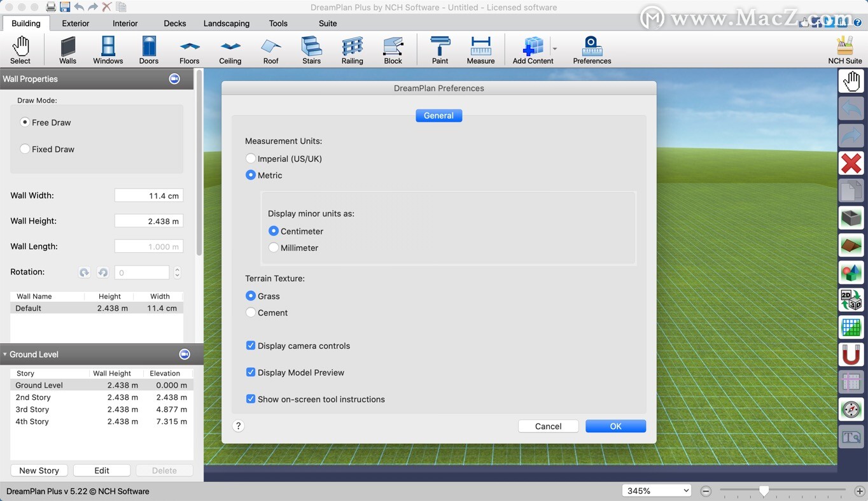Viewport: 868px width, 501px height.
Task: Open the 345% zoom dropdown
Action: coord(657,491)
